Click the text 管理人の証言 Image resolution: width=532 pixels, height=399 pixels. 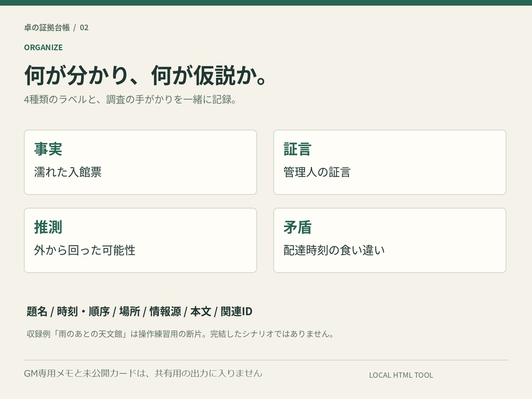317,172
